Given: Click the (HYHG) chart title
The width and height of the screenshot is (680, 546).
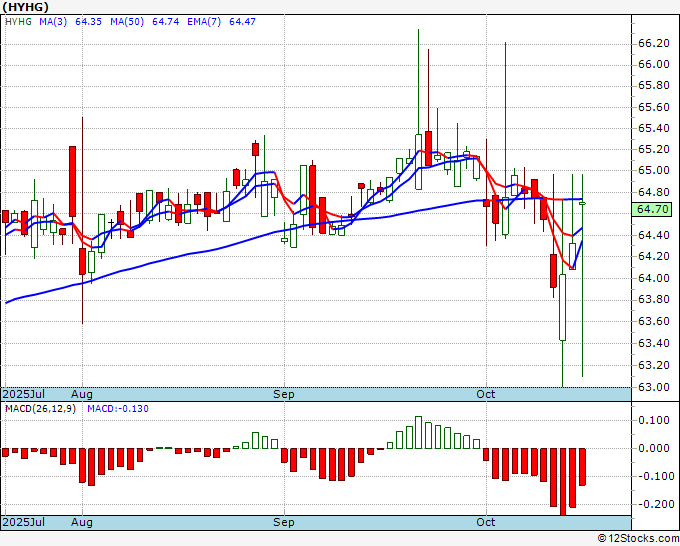Looking at the screenshot, I should tap(25, 7).
